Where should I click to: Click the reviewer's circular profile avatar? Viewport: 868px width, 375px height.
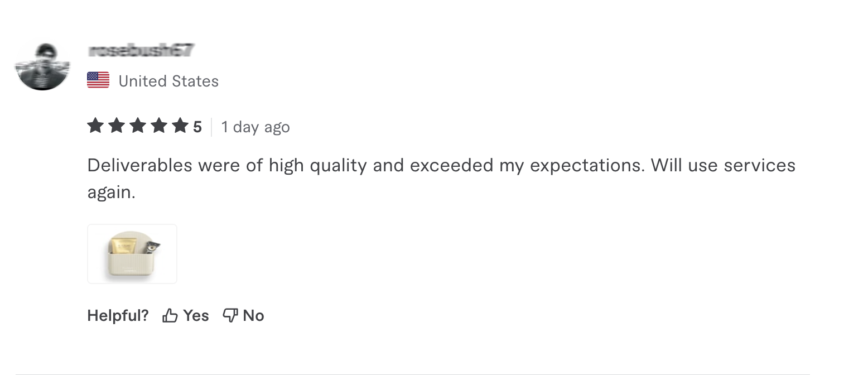point(42,66)
